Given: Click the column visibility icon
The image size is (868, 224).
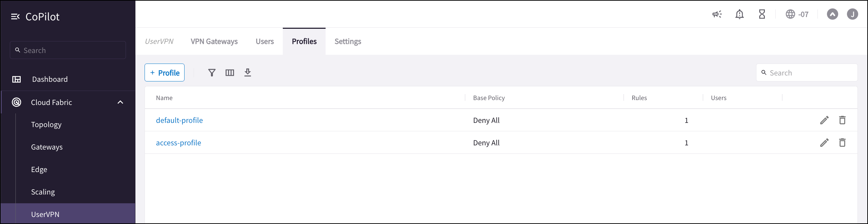Looking at the screenshot, I should pos(230,72).
